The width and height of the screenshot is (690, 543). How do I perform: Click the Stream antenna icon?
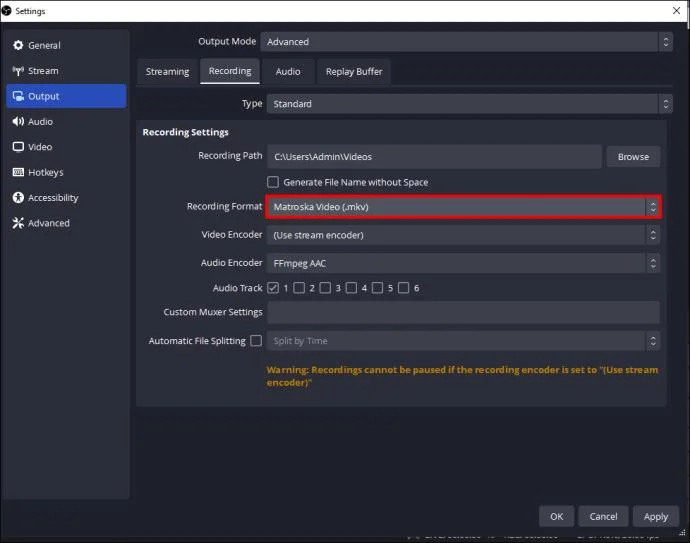click(x=18, y=70)
